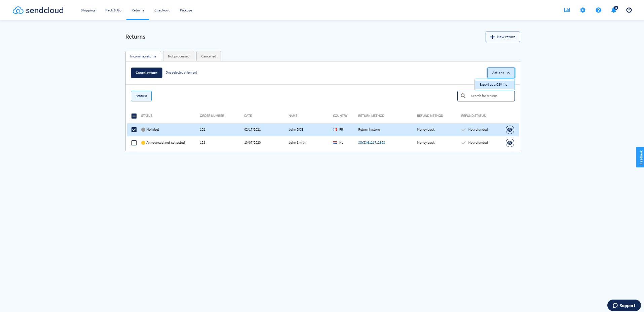
Task: Go to Shipping menu
Action: [88, 10]
